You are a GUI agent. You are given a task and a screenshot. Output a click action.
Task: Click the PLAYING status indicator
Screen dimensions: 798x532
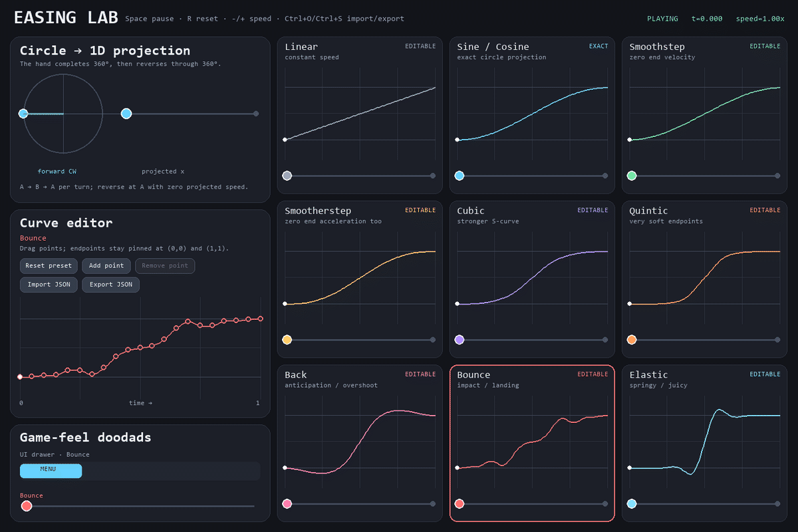click(662, 19)
